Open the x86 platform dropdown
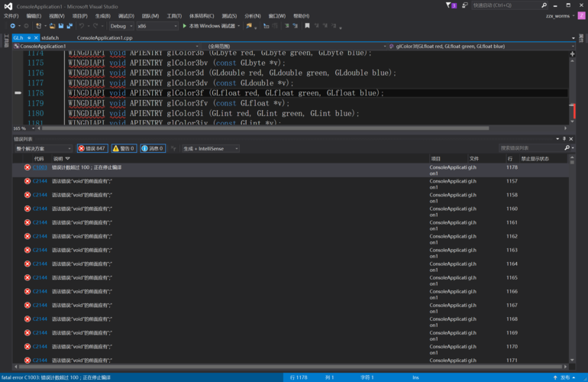 (x=157, y=26)
